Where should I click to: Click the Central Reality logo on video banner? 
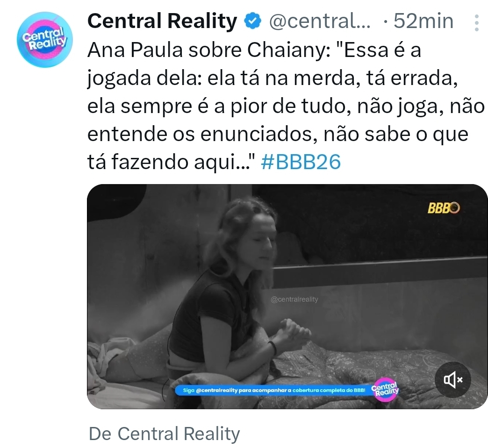pos(385,389)
